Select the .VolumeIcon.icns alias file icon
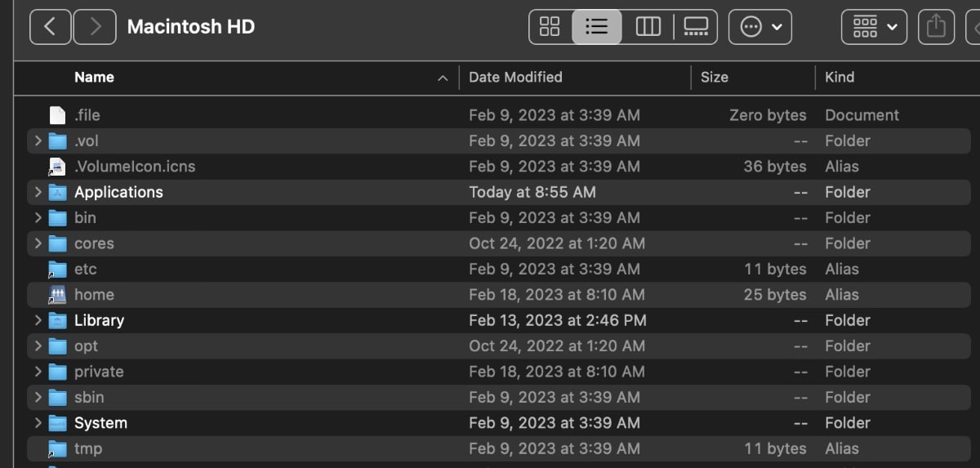The height and width of the screenshot is (468, 980). 56,167
